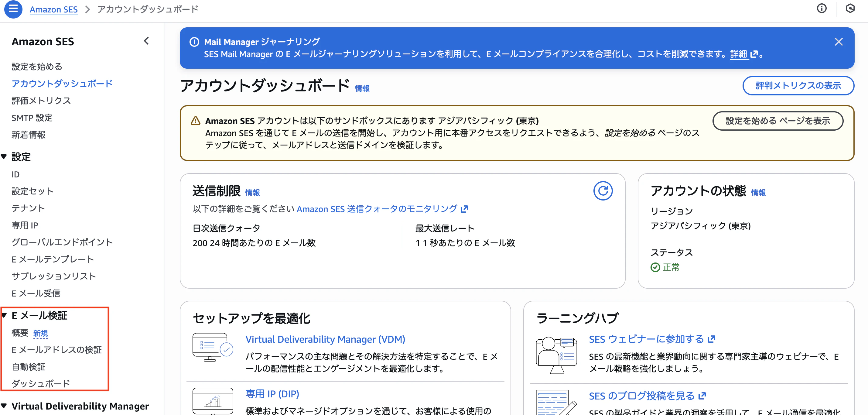Close the Mail Manager journaling banner
This screenshot has width=868, height=415.
click(839, 42)
